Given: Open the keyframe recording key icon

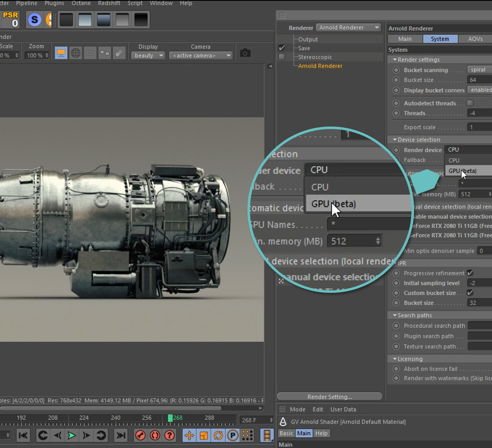Looking at the screenshot, I should coord(140,436).
